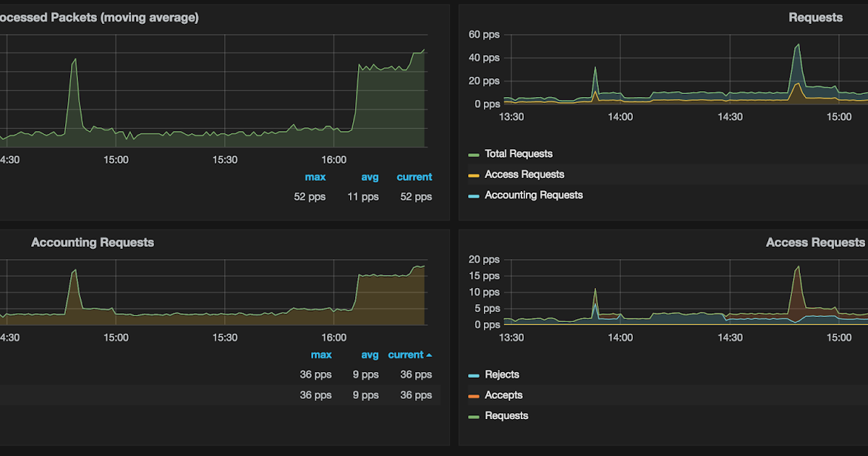The image size is (868, 456).
Task: Click the blue sort caret icon beside current
Action: [428, 355]
